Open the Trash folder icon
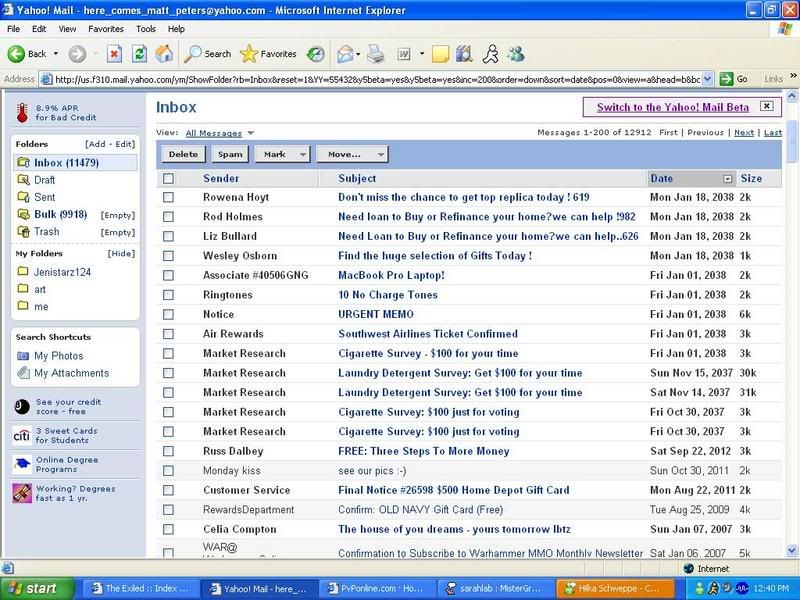The height and width of the screenshot is (600, 800). click(x=23, y=231)
